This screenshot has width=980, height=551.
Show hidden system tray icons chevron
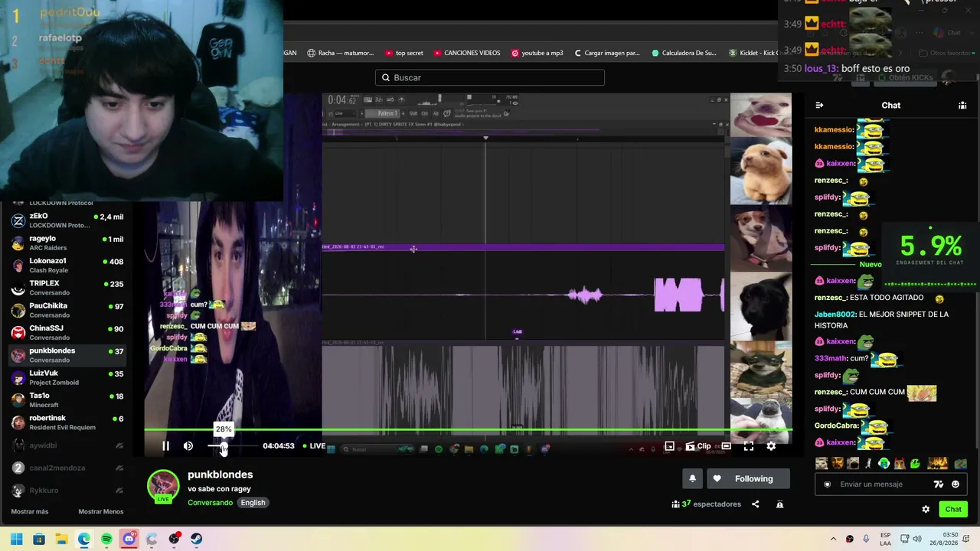tap(833, 539)
